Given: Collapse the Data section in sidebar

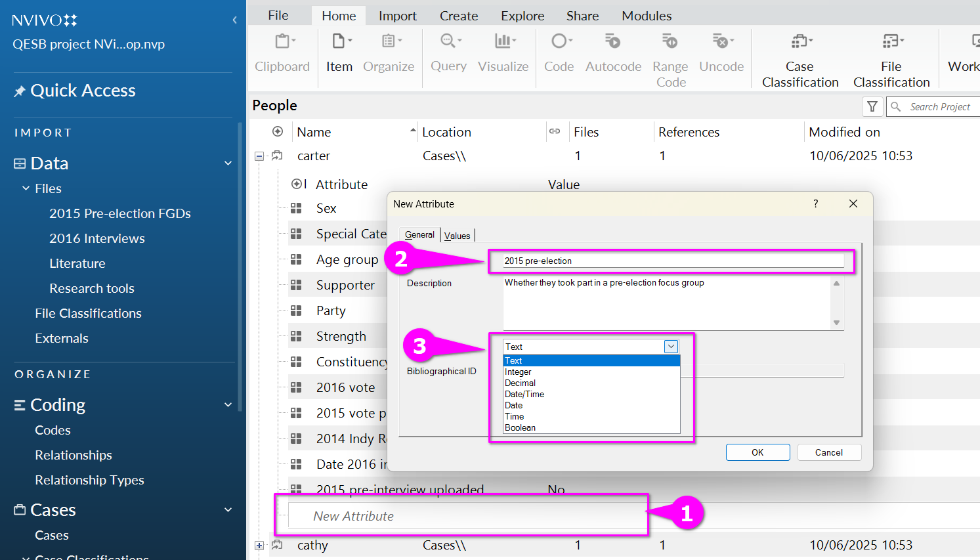Looking at the screenshot, I should pos(228,163).
